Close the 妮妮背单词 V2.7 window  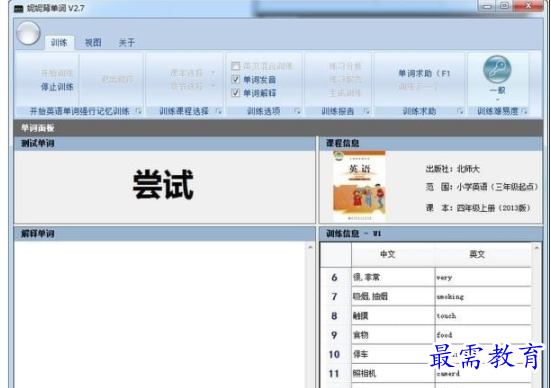pos(528,6)
